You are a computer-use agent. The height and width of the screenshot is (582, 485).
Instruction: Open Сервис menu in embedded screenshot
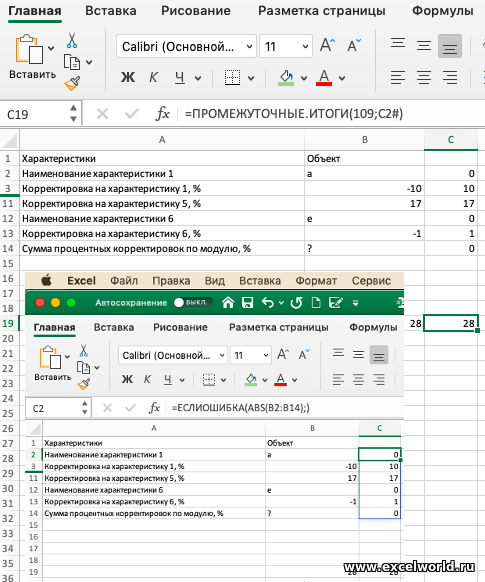pyautogui.click(x=371, y=281)
